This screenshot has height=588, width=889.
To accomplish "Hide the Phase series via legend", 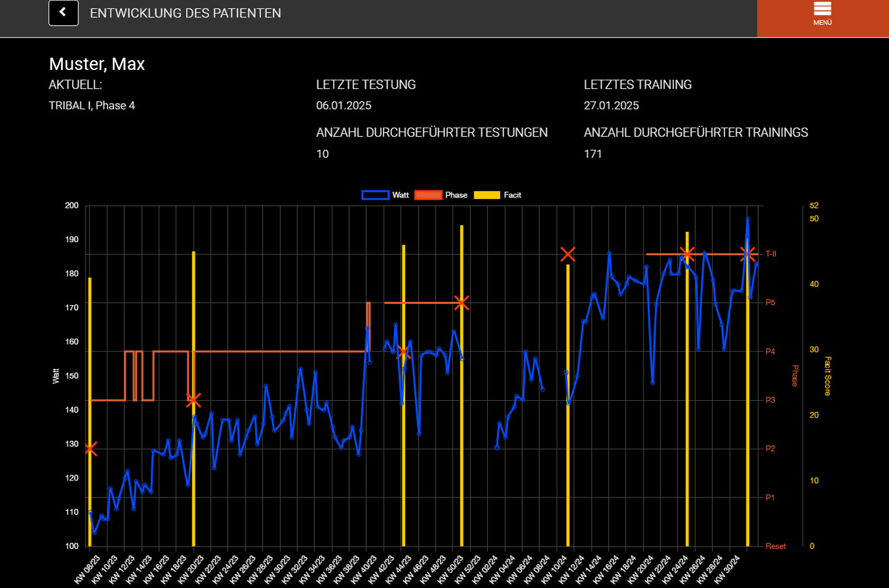I will coord(456,195).
